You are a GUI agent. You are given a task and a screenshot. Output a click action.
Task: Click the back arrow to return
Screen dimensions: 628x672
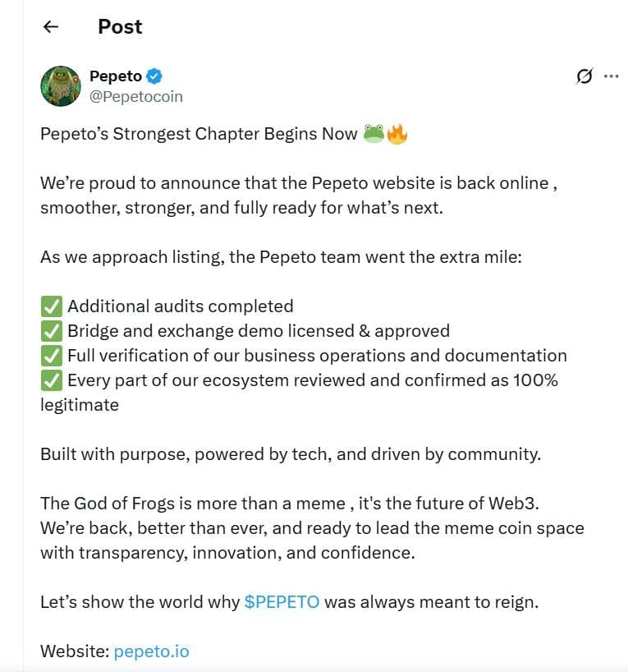50,26
